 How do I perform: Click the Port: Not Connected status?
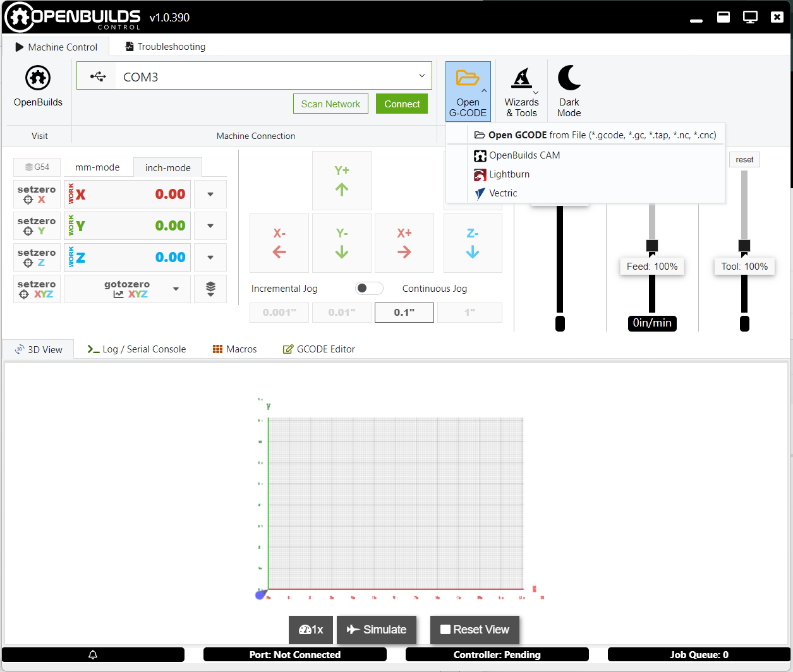[x=295, y=654]
